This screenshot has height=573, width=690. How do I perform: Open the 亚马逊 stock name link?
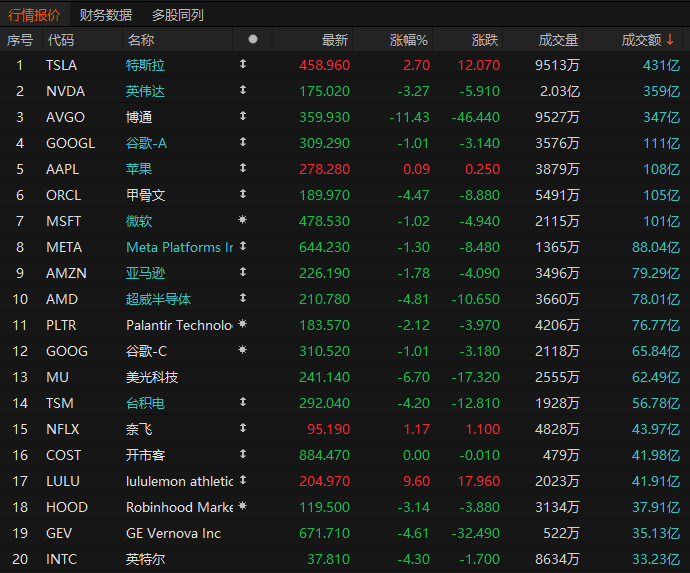coord(145,273)
